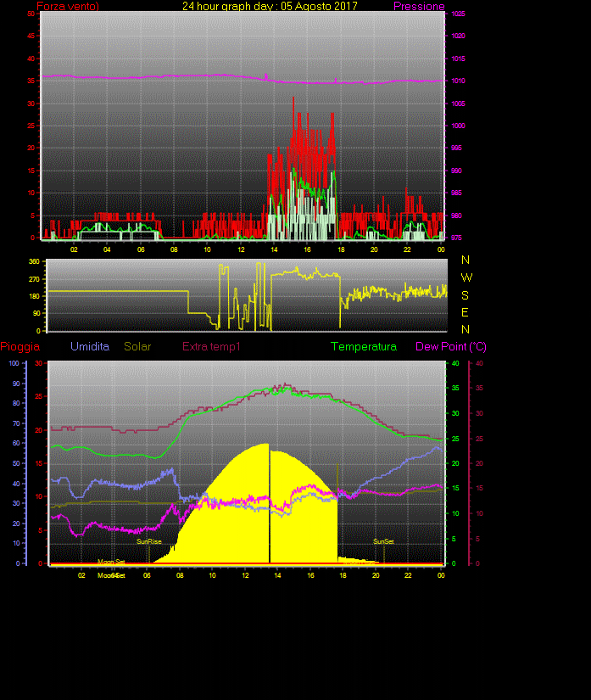Click the 'Extra temp1' legend label

(x=211, y=347)
